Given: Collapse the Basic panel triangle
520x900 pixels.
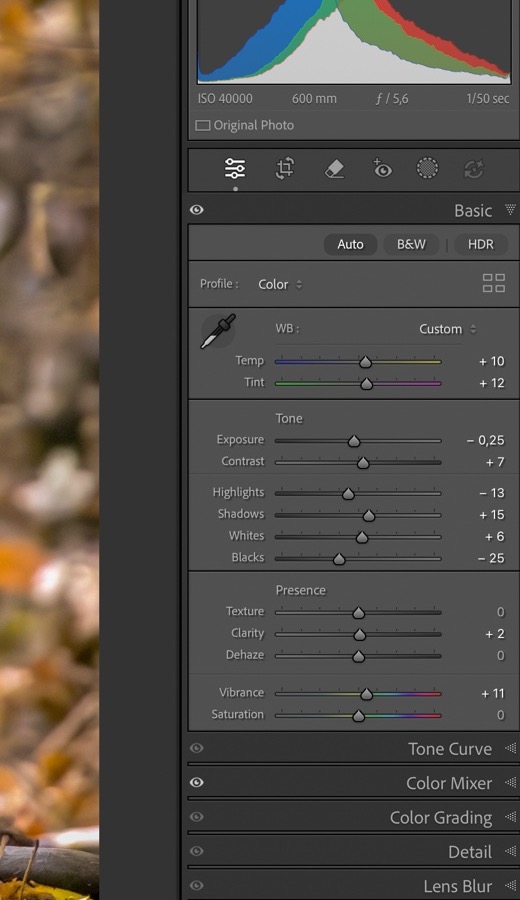Looking at the screenshot, I should click(x=510, y=210).
